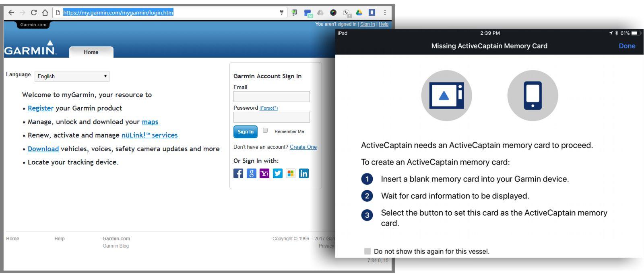Open the Register link

(x=41, y=108)
